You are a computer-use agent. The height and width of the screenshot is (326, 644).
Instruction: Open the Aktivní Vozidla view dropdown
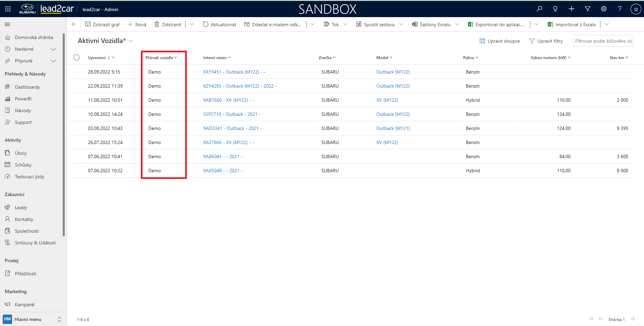click(131, 41)
